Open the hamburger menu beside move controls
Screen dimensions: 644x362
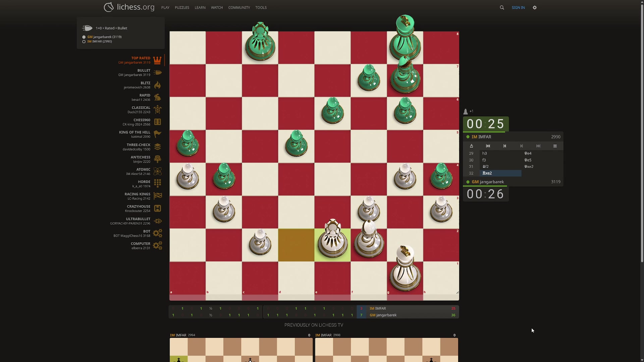point(555,146)
